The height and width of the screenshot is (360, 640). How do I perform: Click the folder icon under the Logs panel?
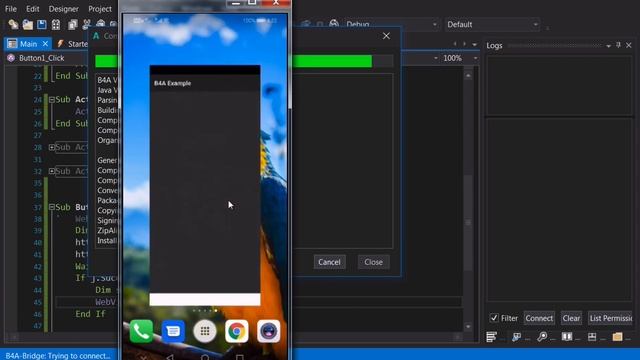(x=617, y=337)
